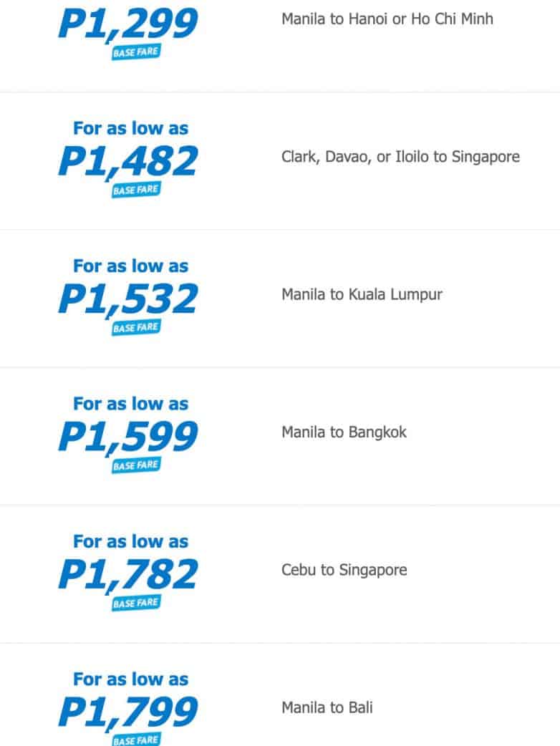
Task: Click the BASE FARE badge under P1,532
Action: (x=135, y=328)
